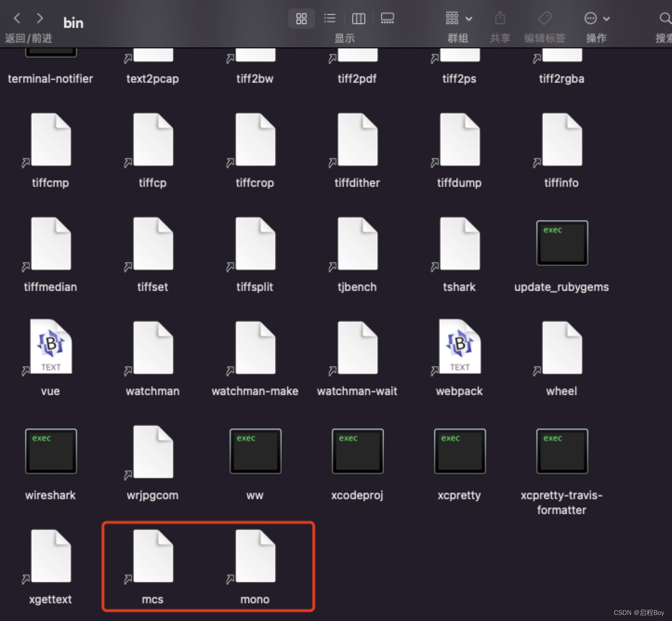Click the text2pcap file name
The height and width of the screenshot is (621, 672).
coord(152,79)
